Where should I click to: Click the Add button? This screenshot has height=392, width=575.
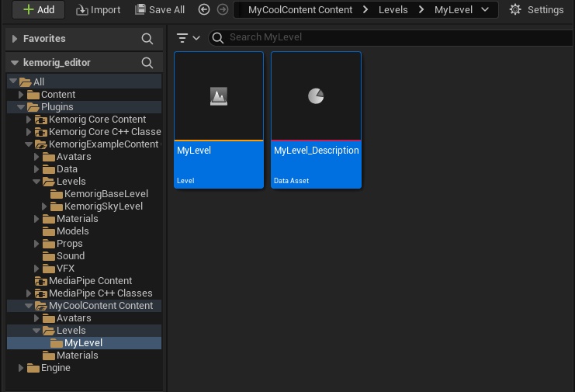point(38,10)
